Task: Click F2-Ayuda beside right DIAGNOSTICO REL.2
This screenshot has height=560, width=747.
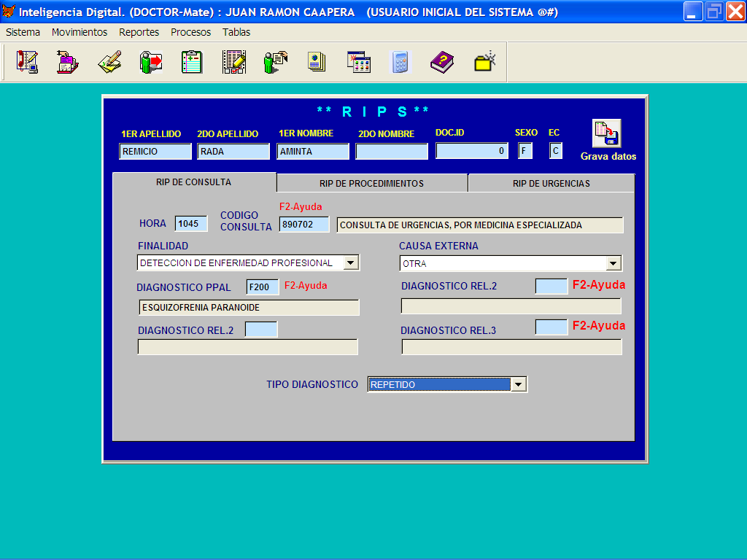Action: click(599, 285)
